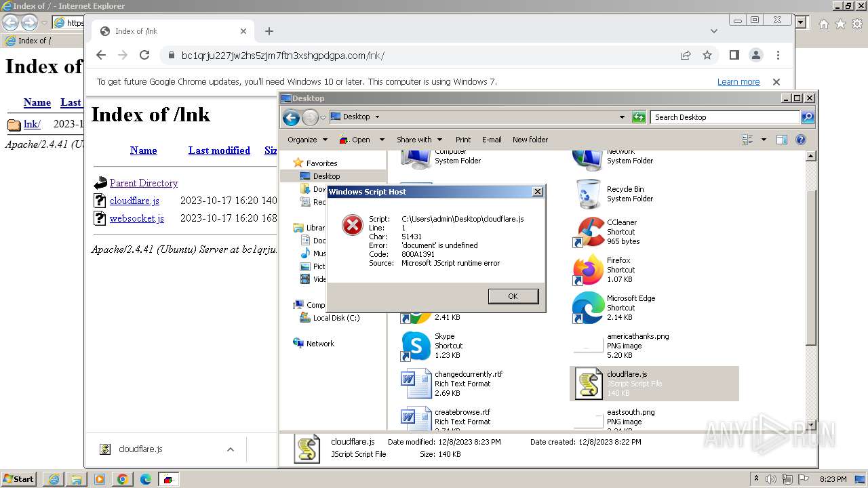Open the Chrome share page icon

[686, 56]
